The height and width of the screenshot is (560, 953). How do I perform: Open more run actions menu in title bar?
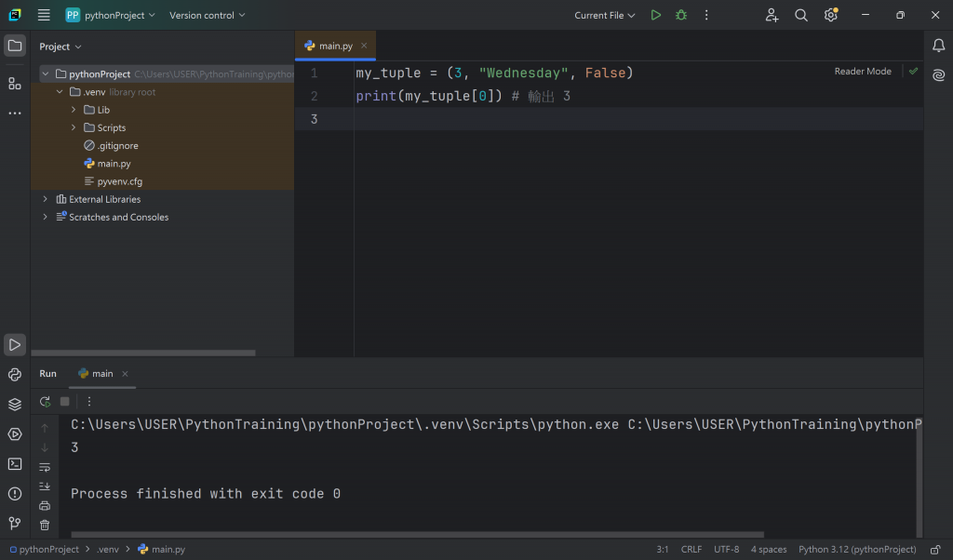(706, 15)
